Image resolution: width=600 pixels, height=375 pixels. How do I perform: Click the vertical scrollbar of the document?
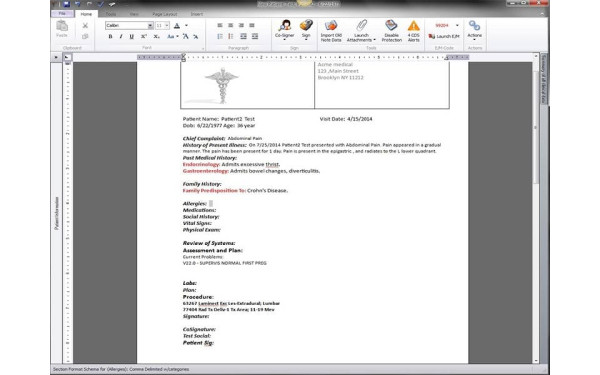[535, 209]
